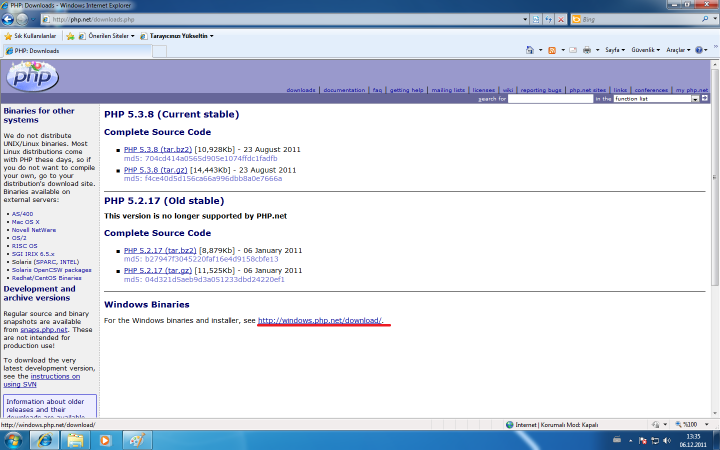Expand the Sayfa menu dropdown
Viewport: 720px width, 450px height.
[x=614, y=50]
